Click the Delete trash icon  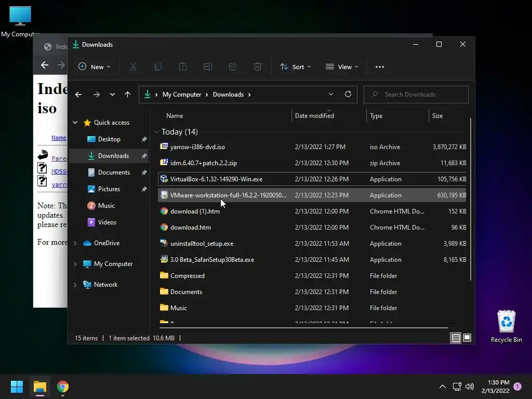[258, 67]
